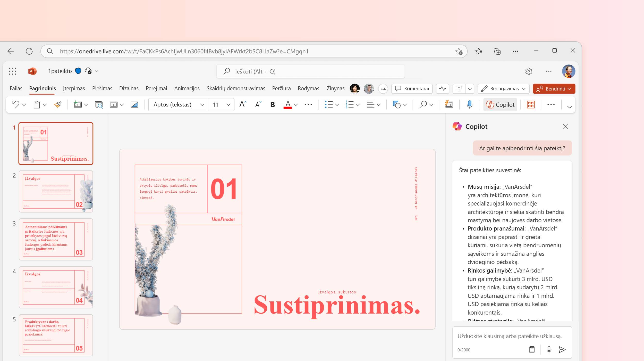
Task: Select the Format Painter brush icon
Action: (x=58, y=104)
